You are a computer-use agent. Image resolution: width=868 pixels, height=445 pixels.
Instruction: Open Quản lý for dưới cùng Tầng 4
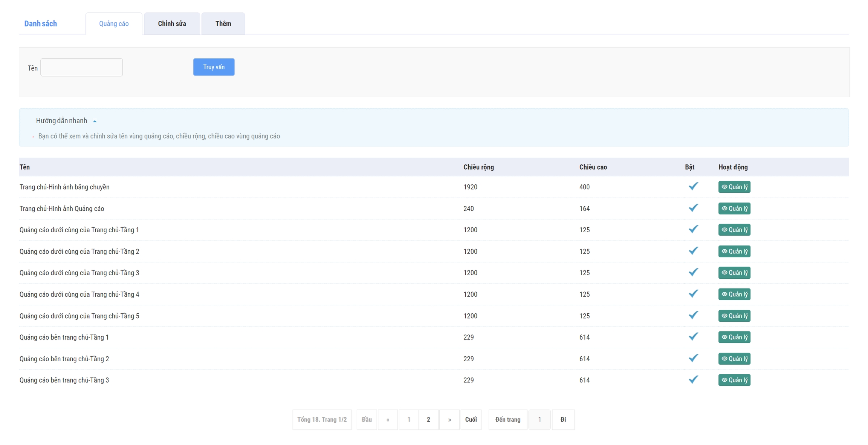(734, 294)
